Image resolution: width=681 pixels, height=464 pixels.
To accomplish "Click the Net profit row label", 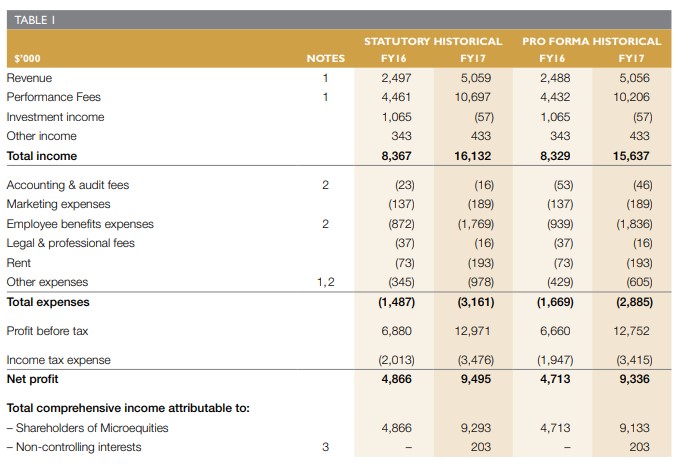I will click(33, 379).
